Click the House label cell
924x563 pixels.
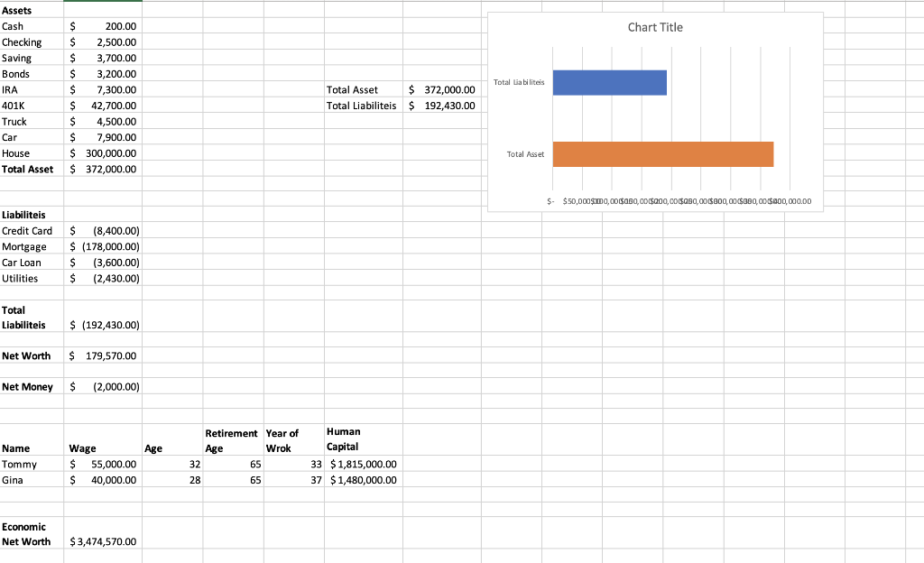point(32,153)
